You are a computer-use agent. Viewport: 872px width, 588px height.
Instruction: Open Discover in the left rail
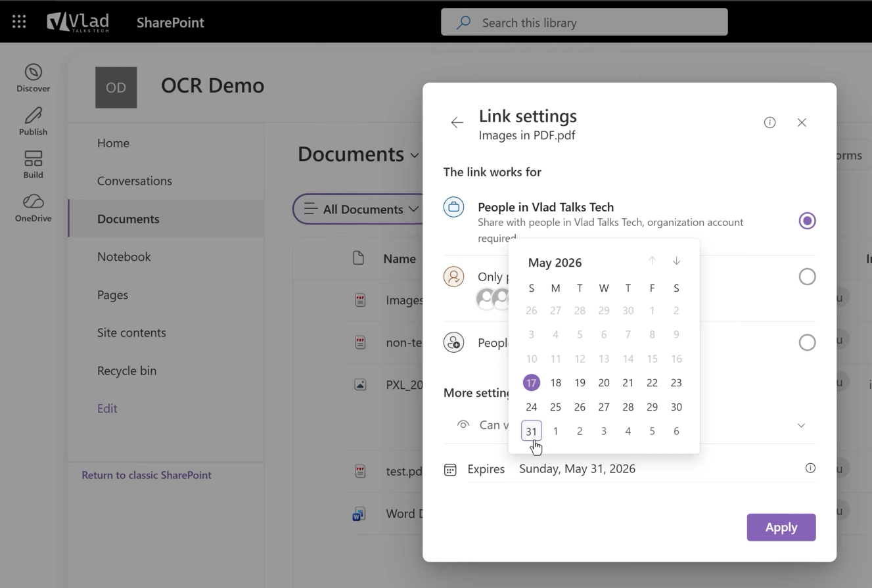pyautogui.click(x=34, y=78)
